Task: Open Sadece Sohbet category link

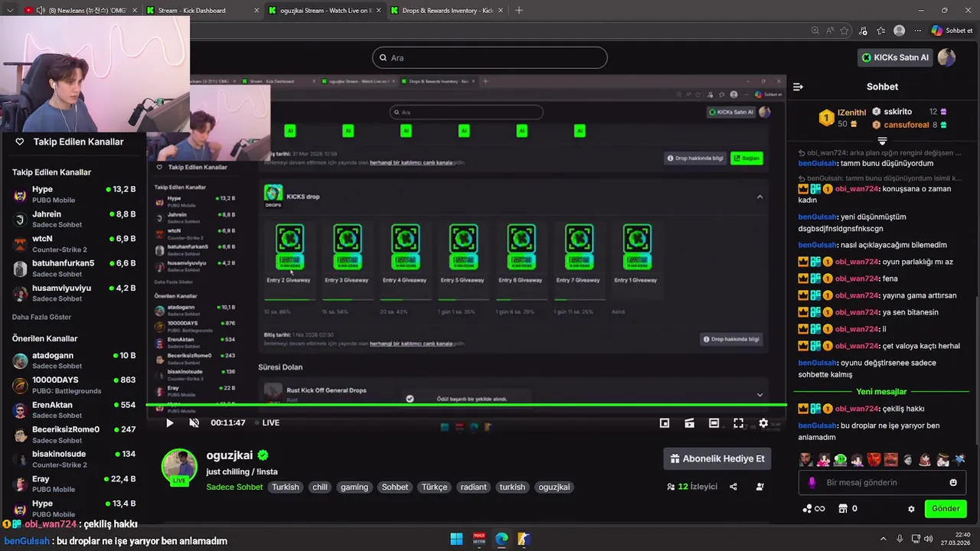Action: point(234,487)
